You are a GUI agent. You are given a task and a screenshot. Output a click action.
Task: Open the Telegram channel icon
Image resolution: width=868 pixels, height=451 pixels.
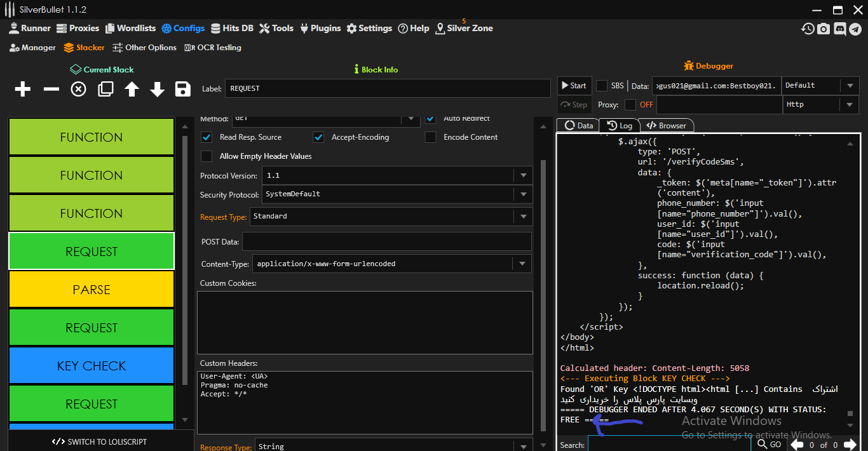point(855,29)
